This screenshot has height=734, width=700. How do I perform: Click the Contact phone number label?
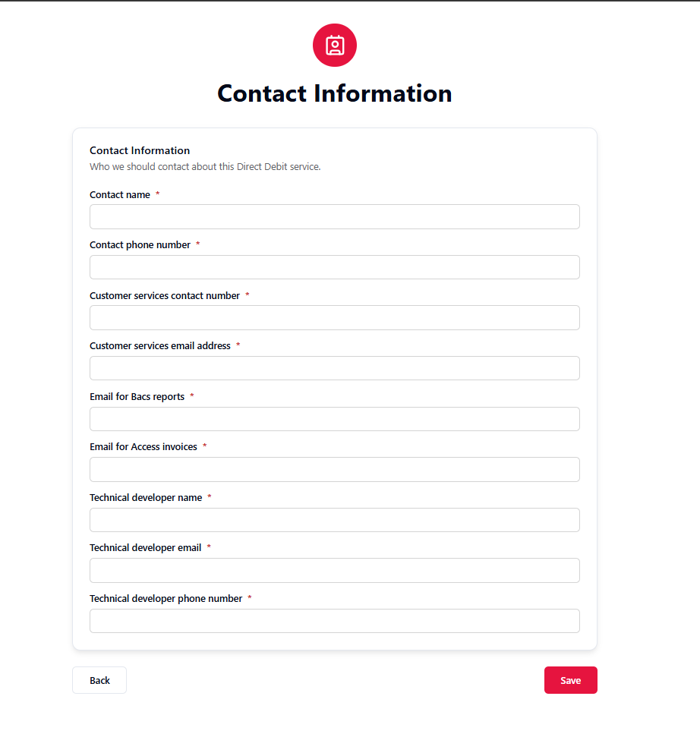[x=140, y=245]
